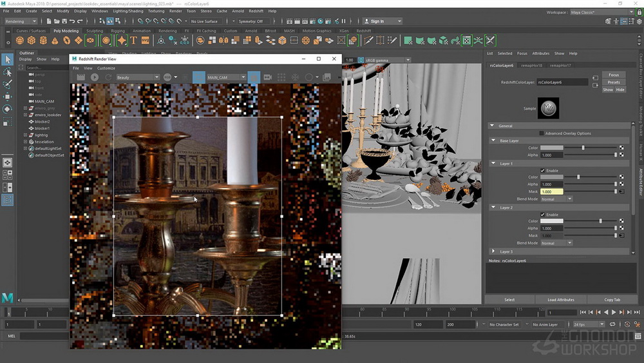Open the MAIN_CAM camera dropdown
This screenshot has height=363, width=644.
pos(226,77)
